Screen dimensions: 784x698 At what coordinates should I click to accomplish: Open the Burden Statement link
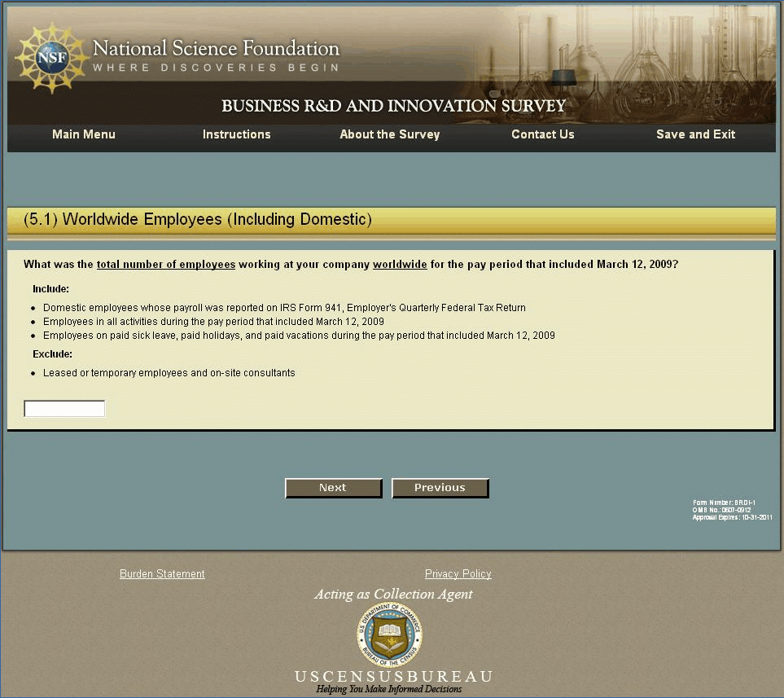[162, 574]
